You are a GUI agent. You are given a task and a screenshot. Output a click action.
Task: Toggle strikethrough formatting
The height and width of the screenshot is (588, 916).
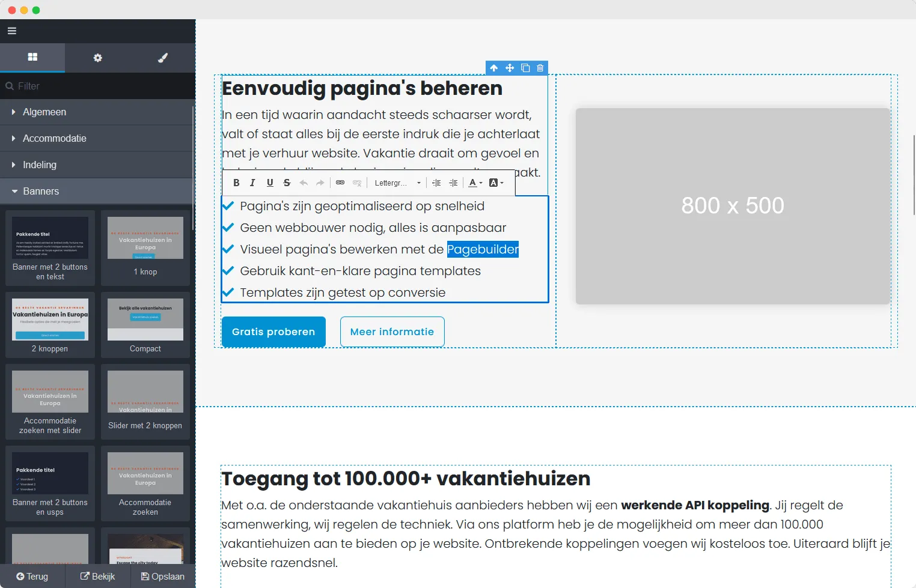[287, 183]
